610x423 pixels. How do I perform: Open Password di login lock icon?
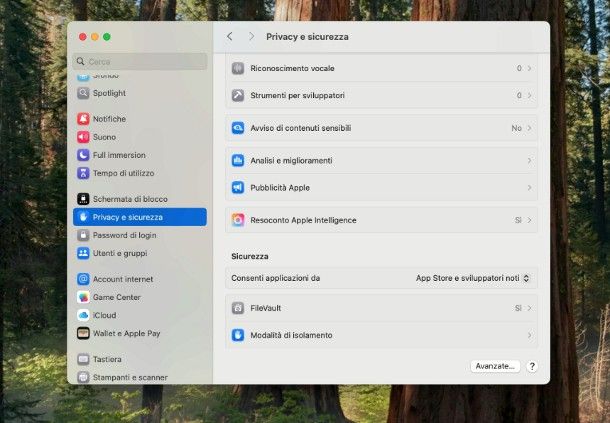(83, 235)
